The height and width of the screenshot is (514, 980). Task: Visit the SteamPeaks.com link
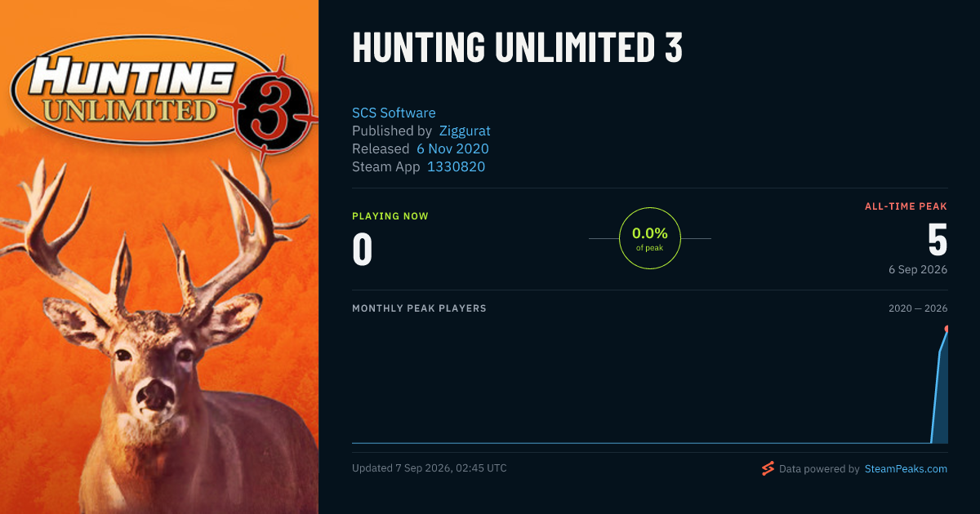[906, 469]
